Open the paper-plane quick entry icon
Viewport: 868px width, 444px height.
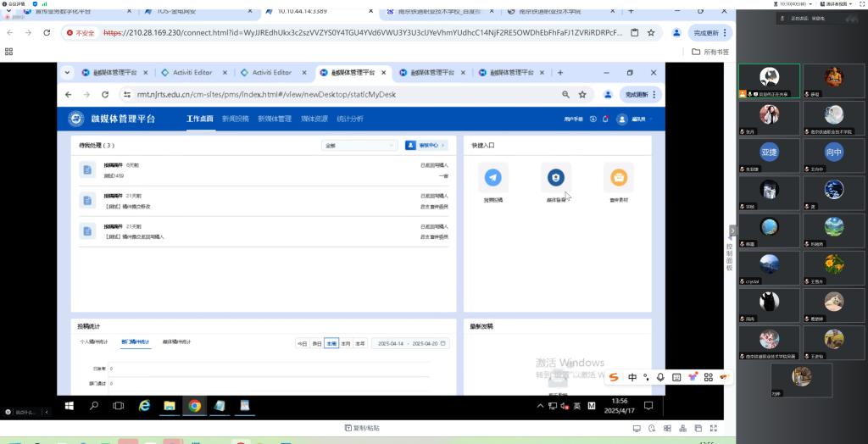492,177
